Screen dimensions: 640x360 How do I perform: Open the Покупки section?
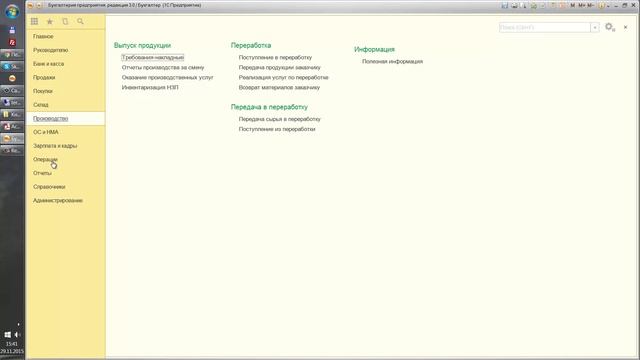[x=42, y=91]
